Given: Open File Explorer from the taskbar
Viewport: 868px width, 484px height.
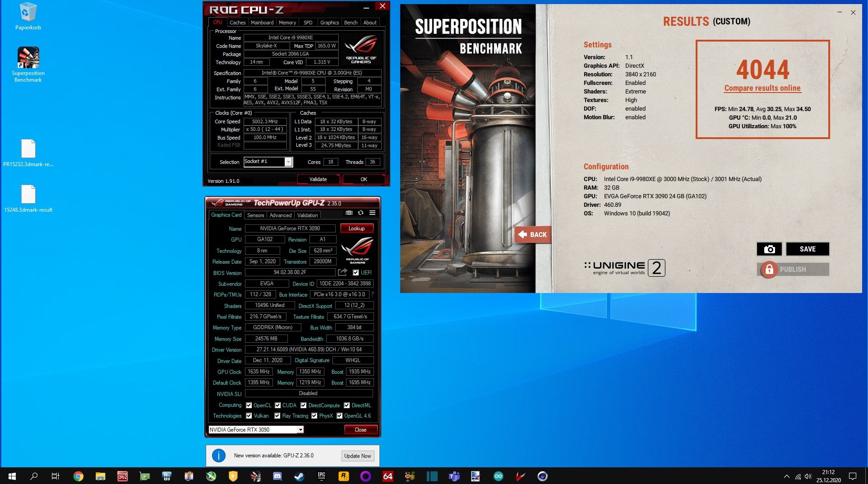Looking at the screenshot, I should click(100, 476).
